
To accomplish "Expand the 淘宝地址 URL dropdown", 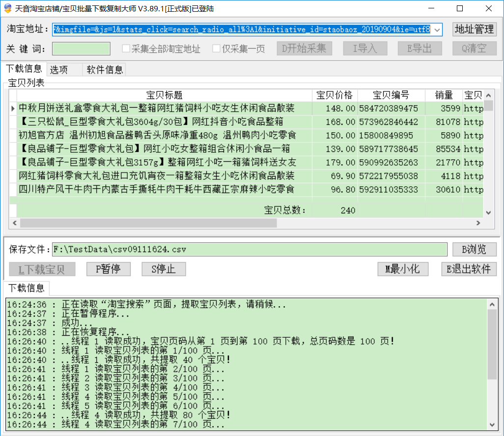I will (x=438, y=29).
